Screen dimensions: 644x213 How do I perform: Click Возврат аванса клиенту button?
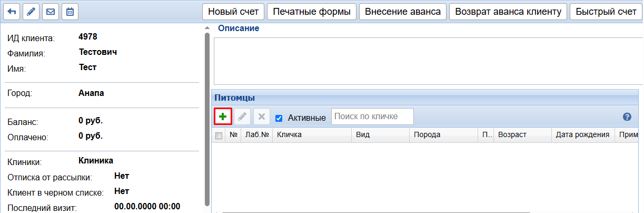coord(508,12)
